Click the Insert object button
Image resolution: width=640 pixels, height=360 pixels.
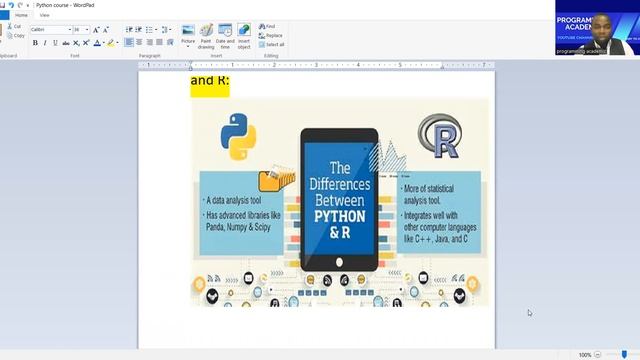point(244,36)
